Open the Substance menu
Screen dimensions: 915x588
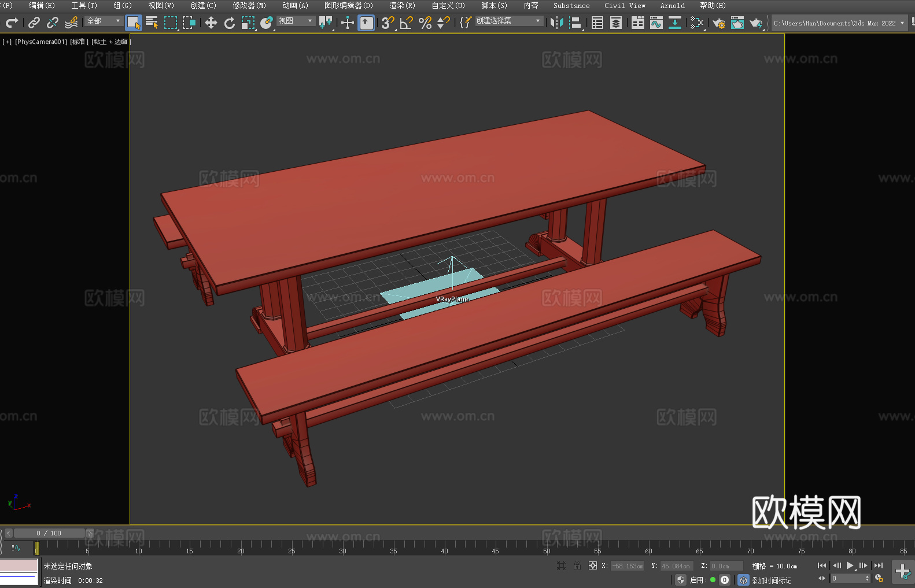click(571, 5)
